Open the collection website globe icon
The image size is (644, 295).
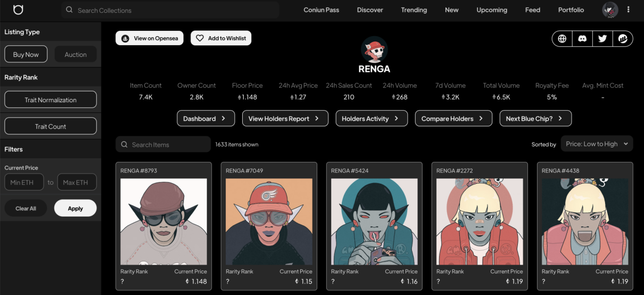point(562,38)
